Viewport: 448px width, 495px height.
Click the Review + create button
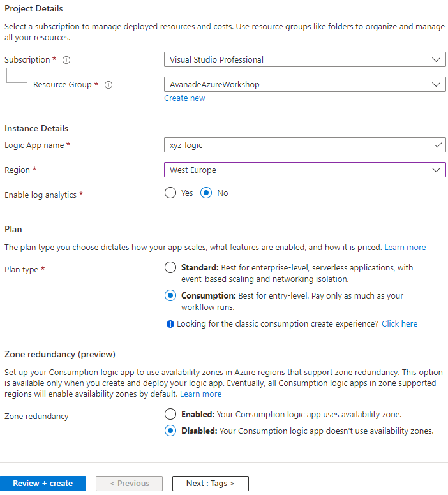click(43, 484)
